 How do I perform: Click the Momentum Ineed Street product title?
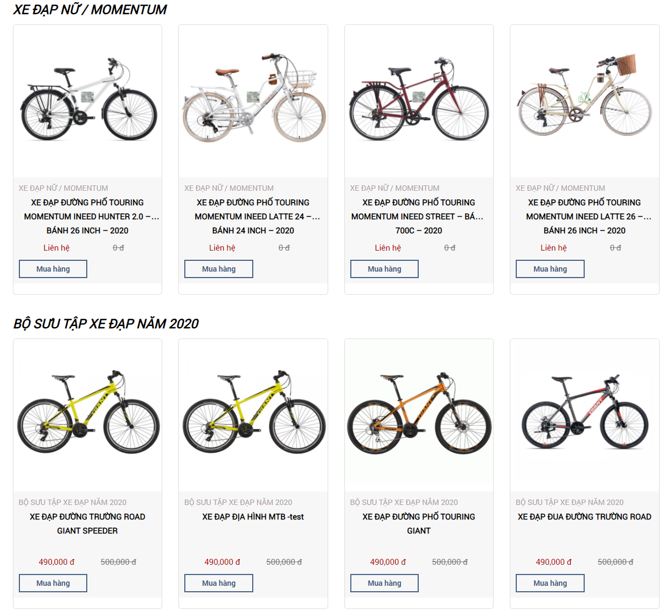point(419,216)
